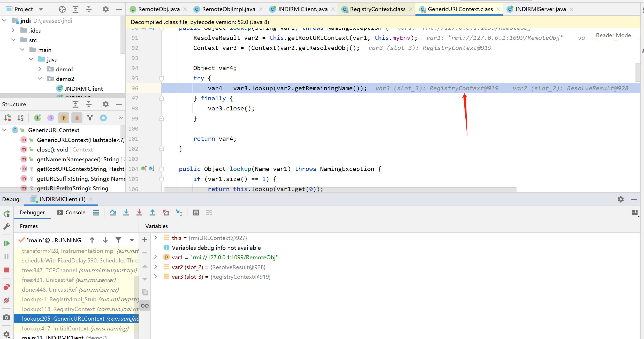The image size is (644, 339).
Task: Click Reader Mode label
Action: [x=613, y=35]
